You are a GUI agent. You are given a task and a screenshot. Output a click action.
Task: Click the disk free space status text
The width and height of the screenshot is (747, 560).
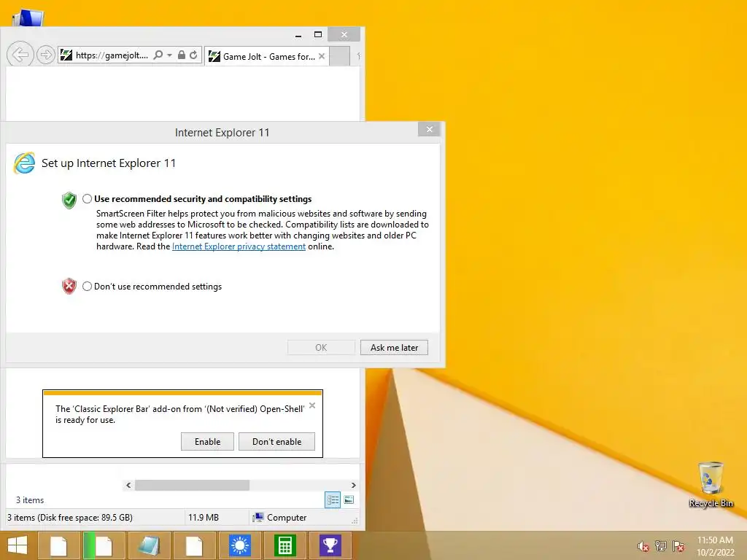(69, 518)
